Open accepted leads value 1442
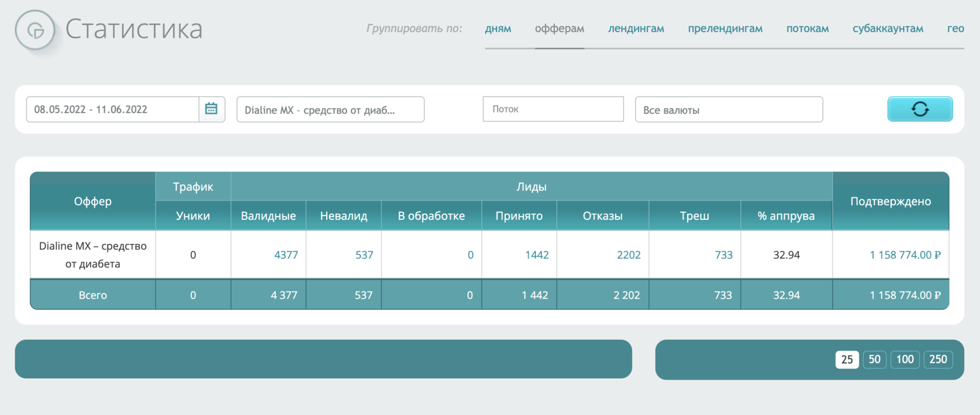 click(537, 255)
